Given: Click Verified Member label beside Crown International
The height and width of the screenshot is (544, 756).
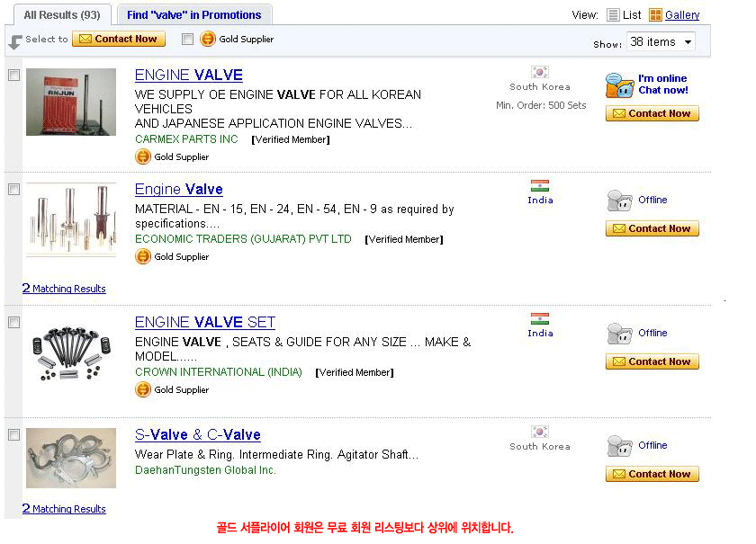Looking at the screenshot, I should 355,372.
